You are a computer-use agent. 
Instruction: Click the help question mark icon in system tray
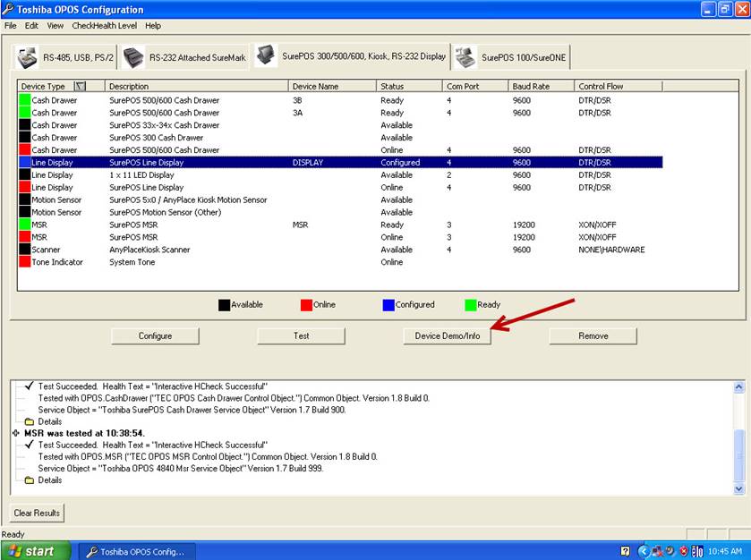point(626,551)
